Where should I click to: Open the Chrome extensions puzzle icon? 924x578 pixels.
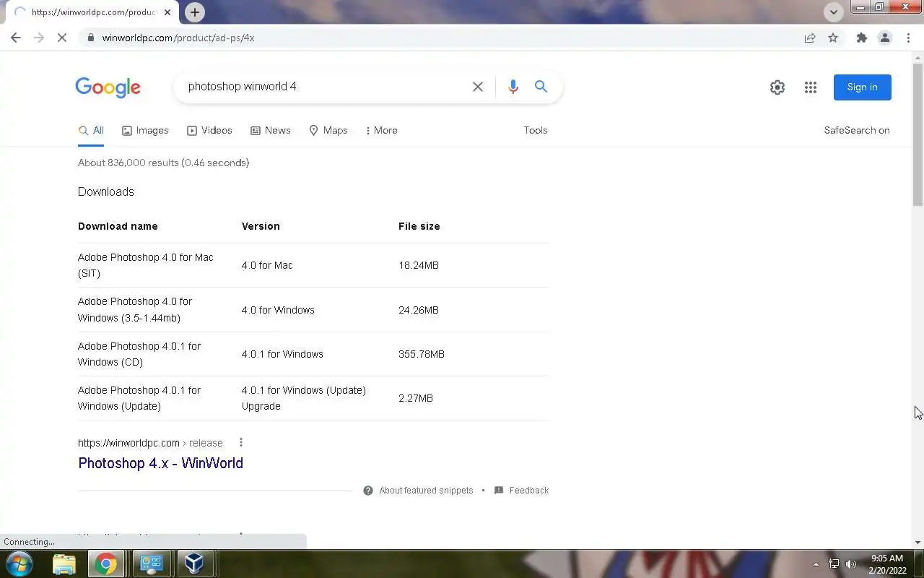861,38
